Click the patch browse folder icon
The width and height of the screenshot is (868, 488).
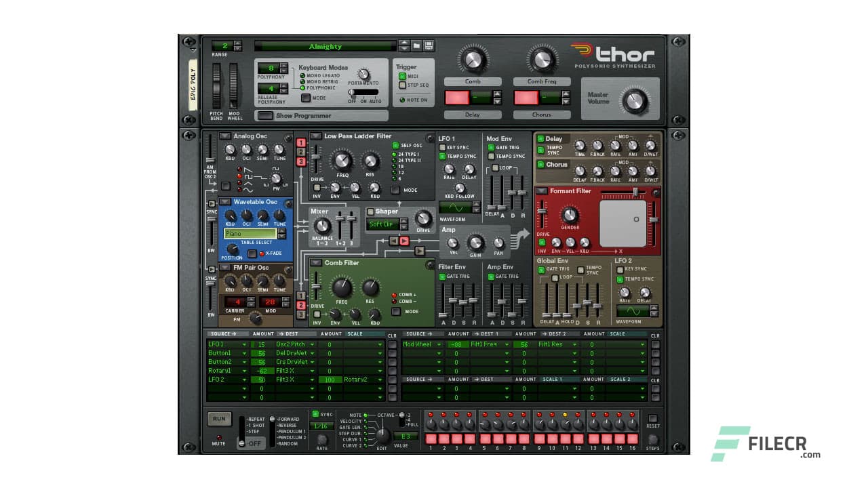tap(416, 45)
